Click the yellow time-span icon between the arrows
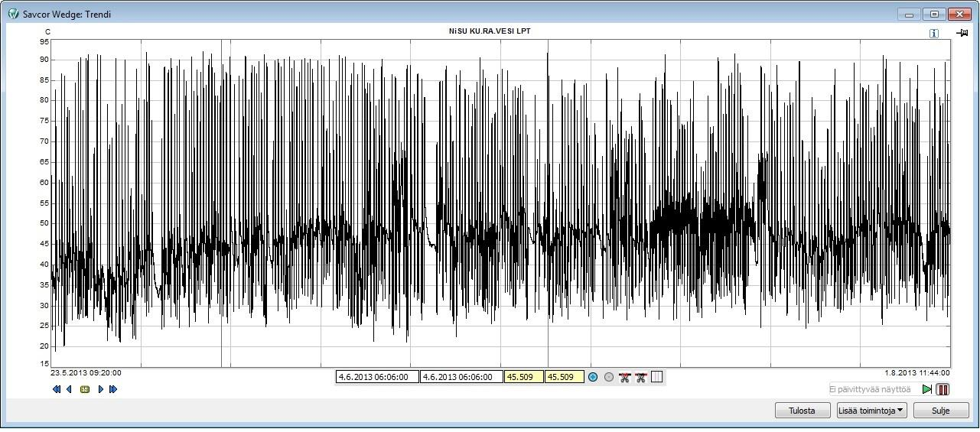Viewport: 980px width, 432px height. click(85, 389)
